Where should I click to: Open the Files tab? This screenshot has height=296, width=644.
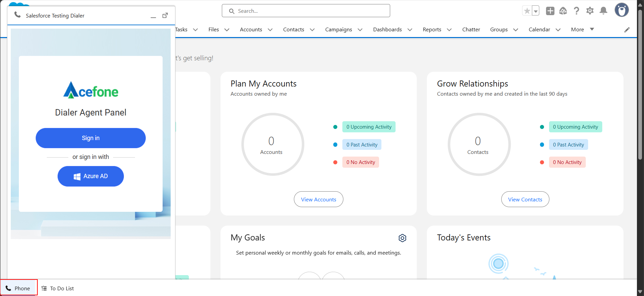[213, 30]
